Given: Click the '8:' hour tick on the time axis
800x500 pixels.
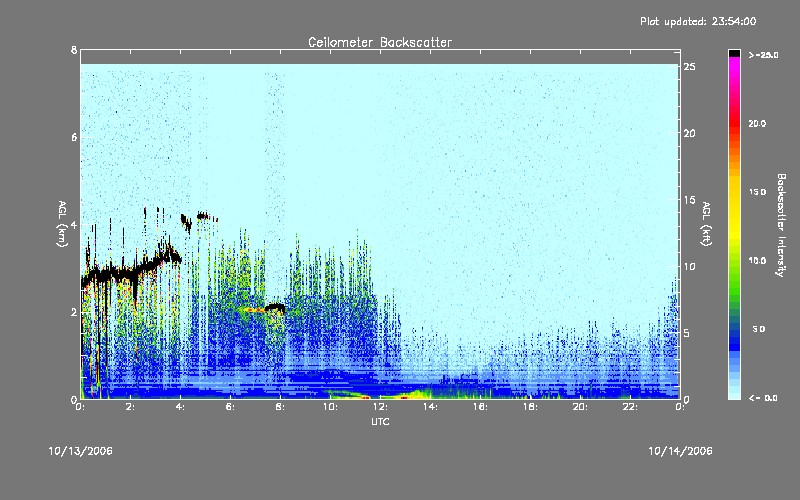Looking at the screenshot, I should [281, 407].
